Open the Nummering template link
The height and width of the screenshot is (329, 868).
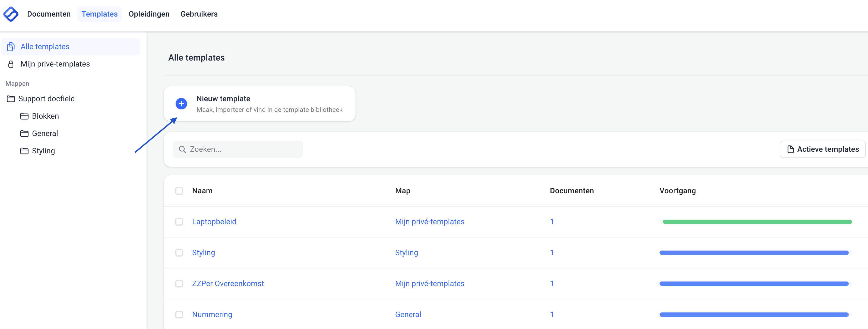pos(212,315)
